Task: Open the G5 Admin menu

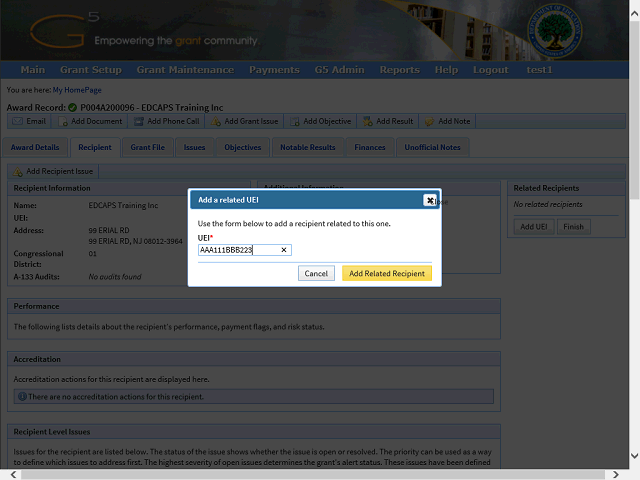Action: 339,70
